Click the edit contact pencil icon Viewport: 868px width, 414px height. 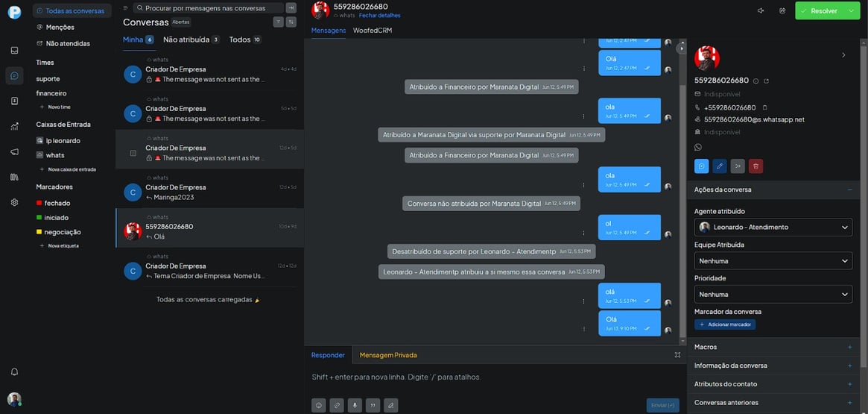(x=720, y=166)
